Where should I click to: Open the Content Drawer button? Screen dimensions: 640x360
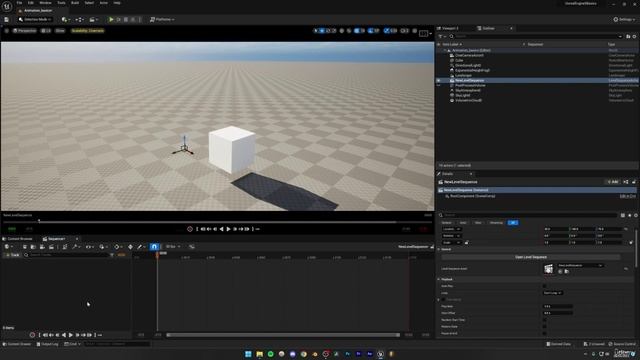tap(17, 344)
